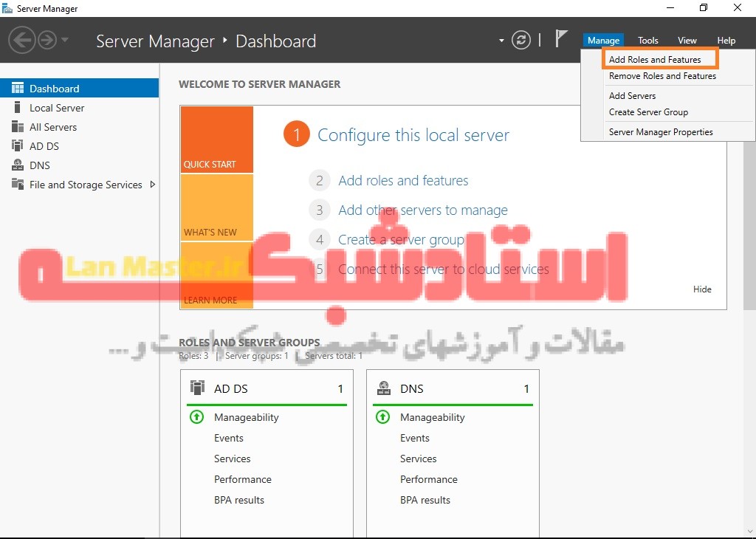Open Services in AD DS tile
756x539 pixels.
pyautogui.click(x=233, y=459)
